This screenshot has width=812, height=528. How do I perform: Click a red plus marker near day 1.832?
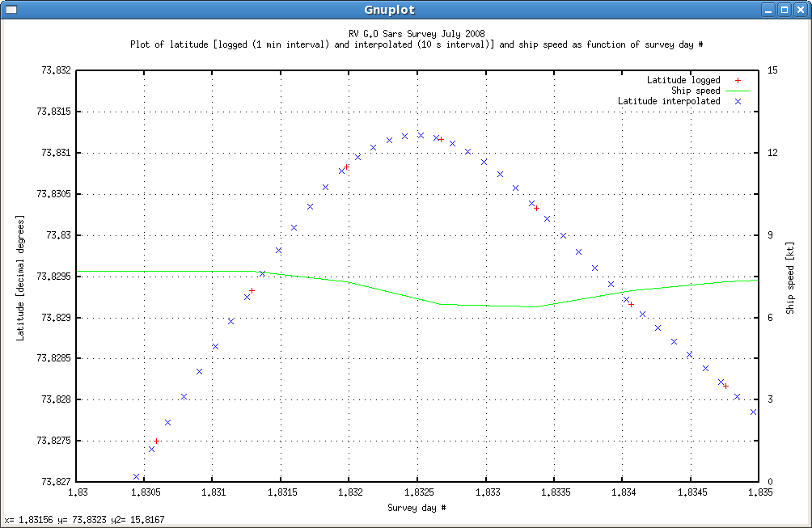click(x=348, y=166)
